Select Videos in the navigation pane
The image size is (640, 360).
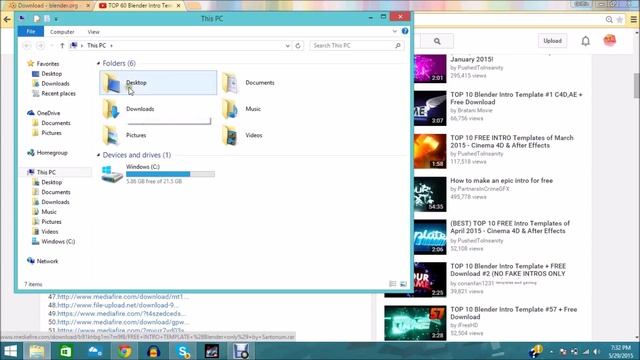click(x=50, y=232)
